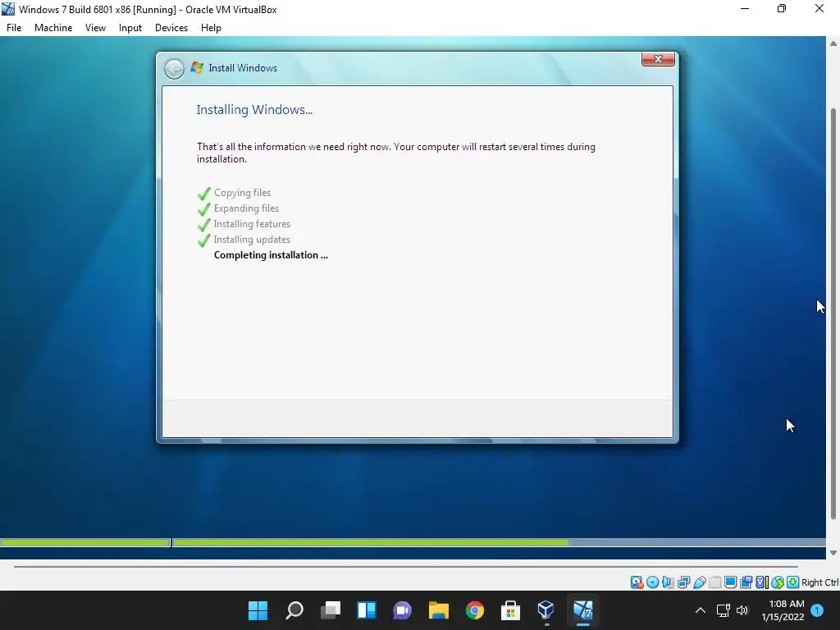
Task: Click the Right Ctrl host key label
Action: click(x=819, y=582)
